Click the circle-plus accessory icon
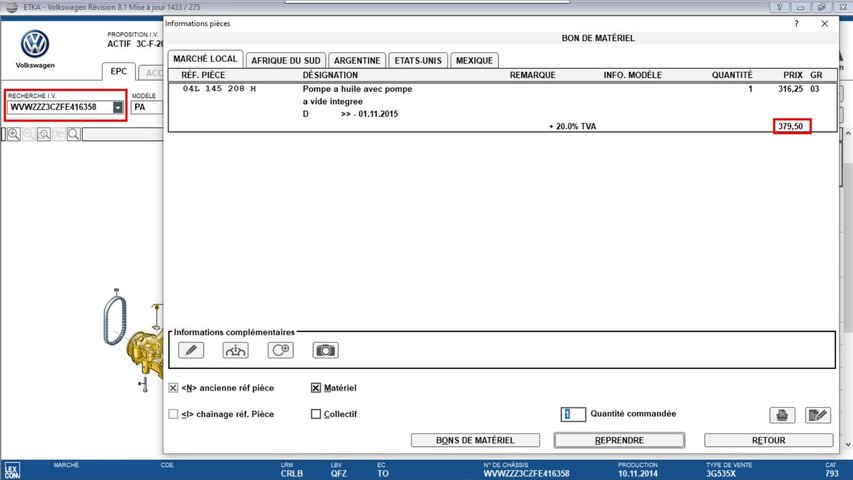Image resolution: width=853 pixels, height=480 pixels. click(281, 350)
